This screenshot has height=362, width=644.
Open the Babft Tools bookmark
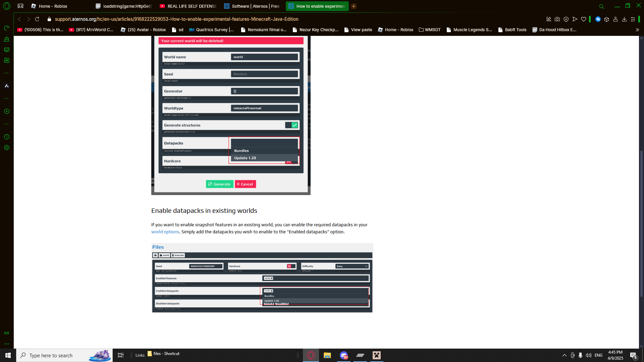[512, 30]
